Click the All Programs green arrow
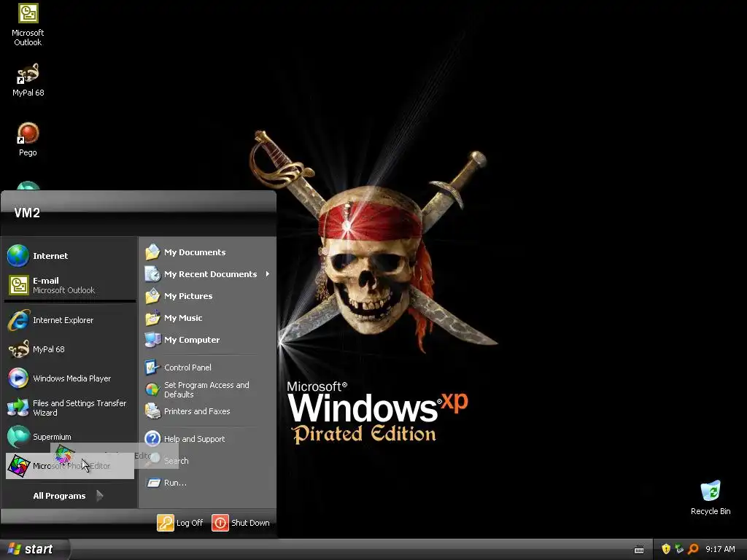Screen dimensions: 747x560 pyautogui.click(x=99, y=496)
